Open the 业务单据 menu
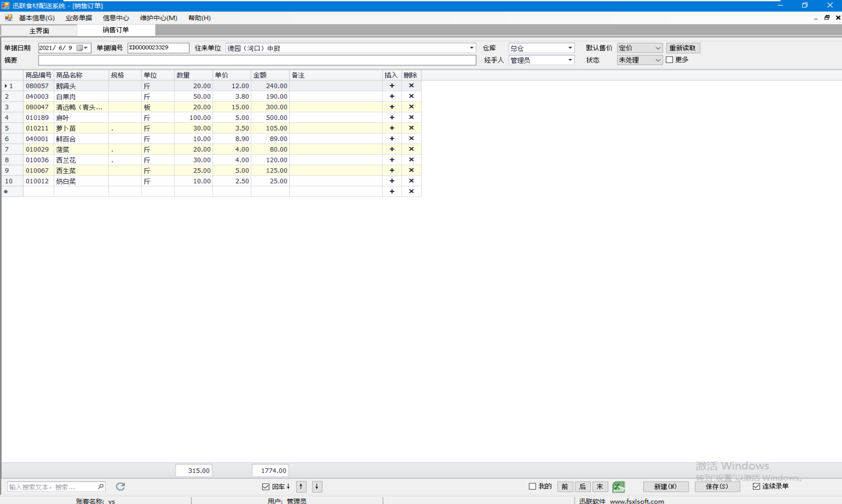 79,18
